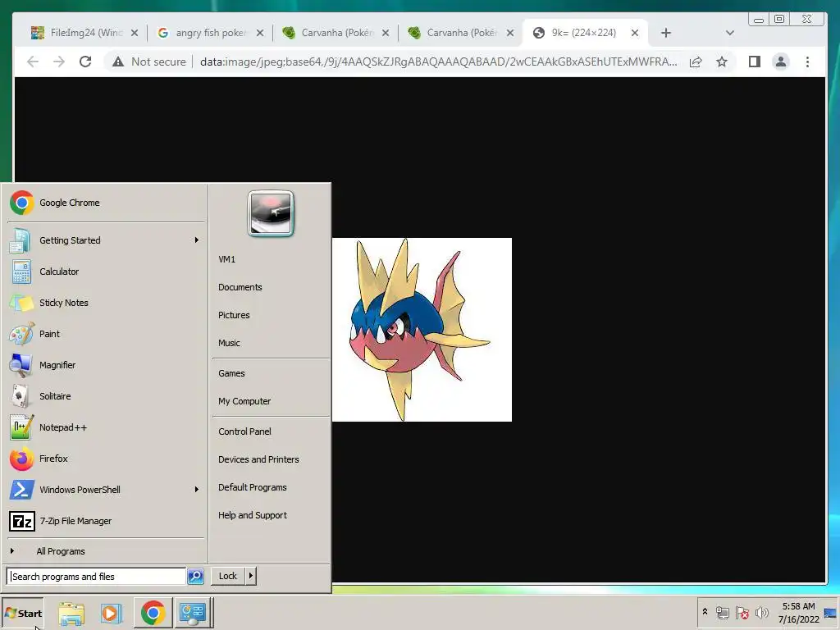Image resolution: width=840 pixels, height=630 pixels.
Task: Click the user account picture
Action: point(271,213)
